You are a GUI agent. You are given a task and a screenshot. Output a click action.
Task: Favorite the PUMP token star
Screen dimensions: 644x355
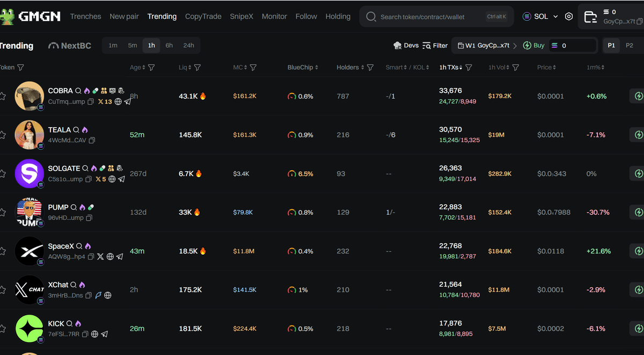[x=3, y=212]
